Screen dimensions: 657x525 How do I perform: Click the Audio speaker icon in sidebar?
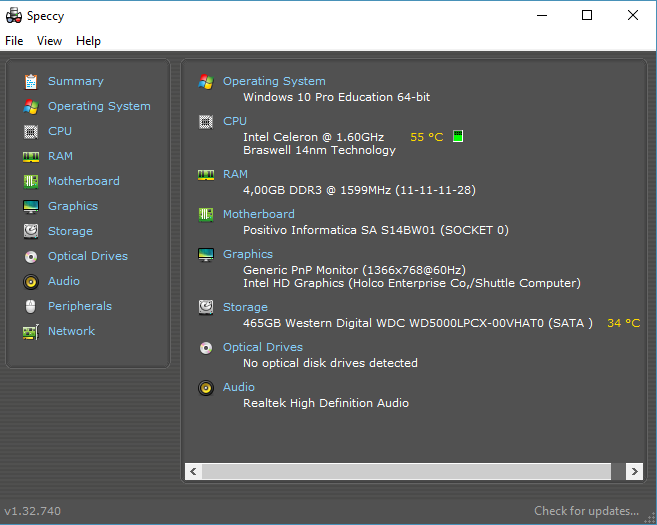31,282
